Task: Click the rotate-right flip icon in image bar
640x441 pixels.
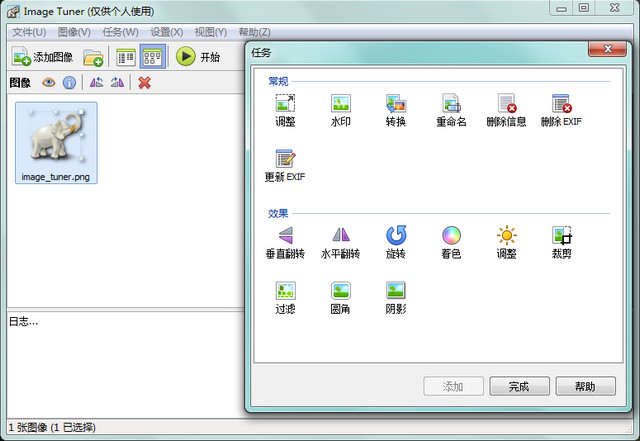Action: [x=117, y=83]
